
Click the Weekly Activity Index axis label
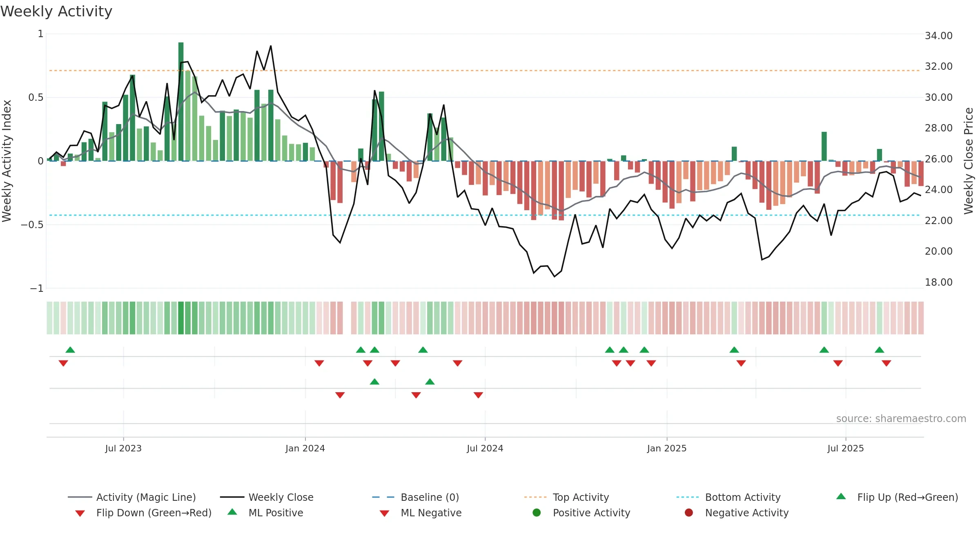coord(7,161)
